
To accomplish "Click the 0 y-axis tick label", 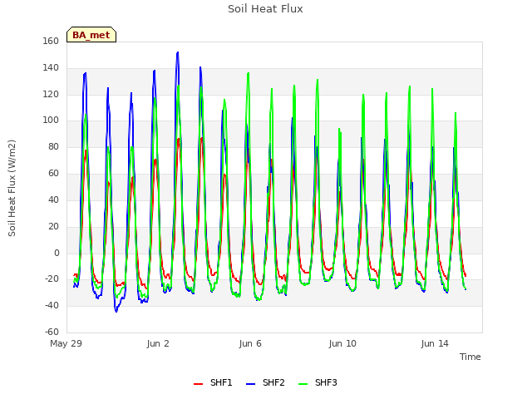I will click(x=57, y=253).
